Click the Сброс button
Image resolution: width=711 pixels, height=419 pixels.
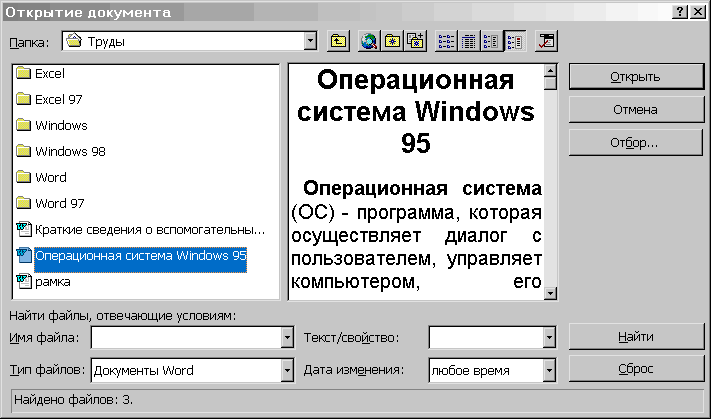[636, 370]
